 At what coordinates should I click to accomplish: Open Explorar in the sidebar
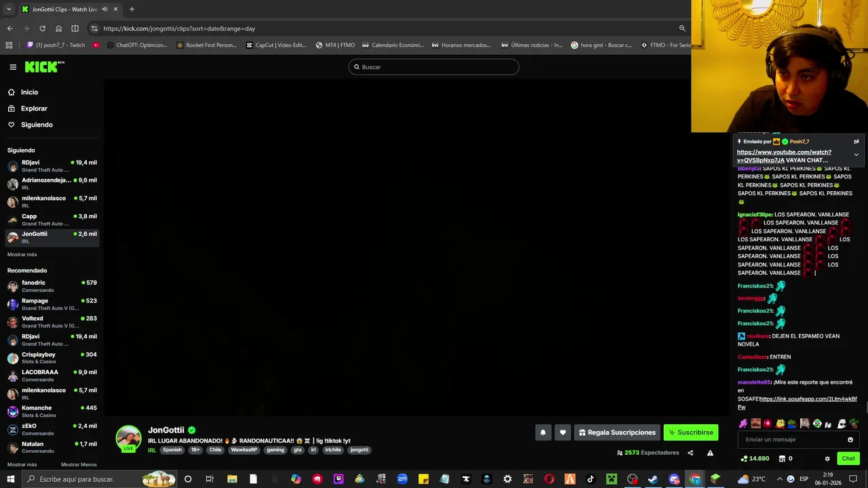pyautogui.click(x=34, y=108)
